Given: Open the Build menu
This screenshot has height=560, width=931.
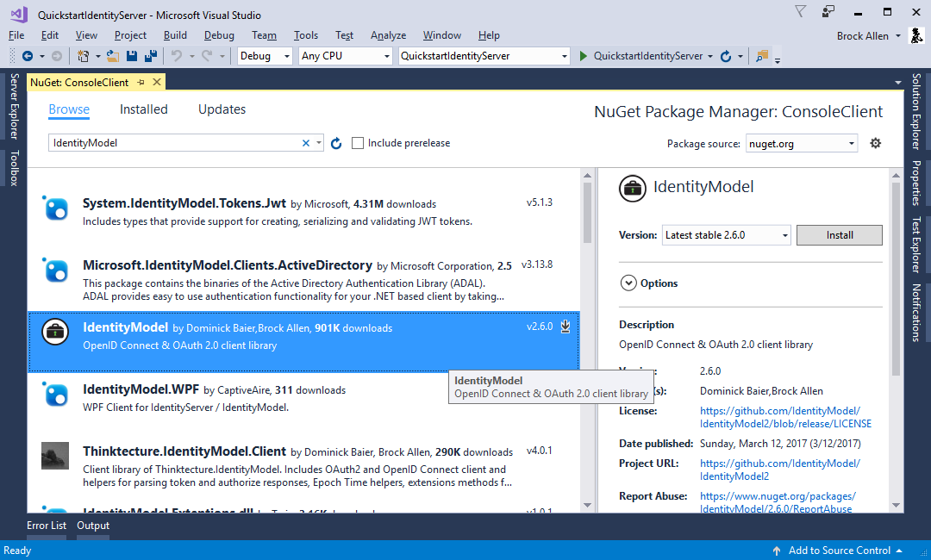Looking at the screenshot, I should click(175, 35).
